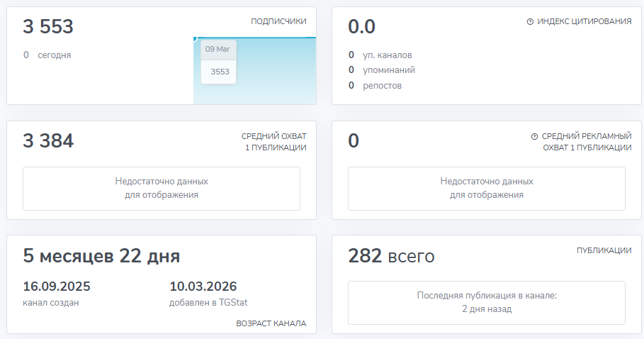Click the insufficient data box under 3 384
The width and height of the screenshot is (644, 339).
click(162, 188)
